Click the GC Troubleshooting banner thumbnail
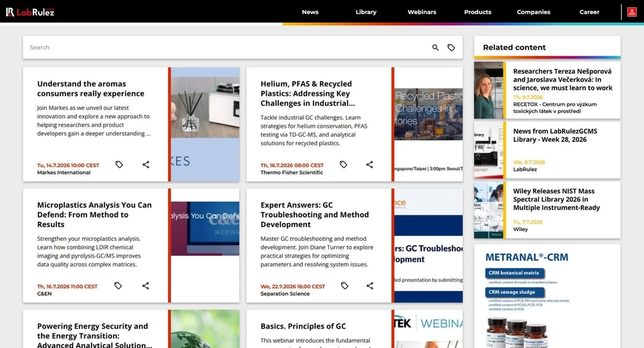The width and height of the screenshot is (644, 348). [429, 246]
